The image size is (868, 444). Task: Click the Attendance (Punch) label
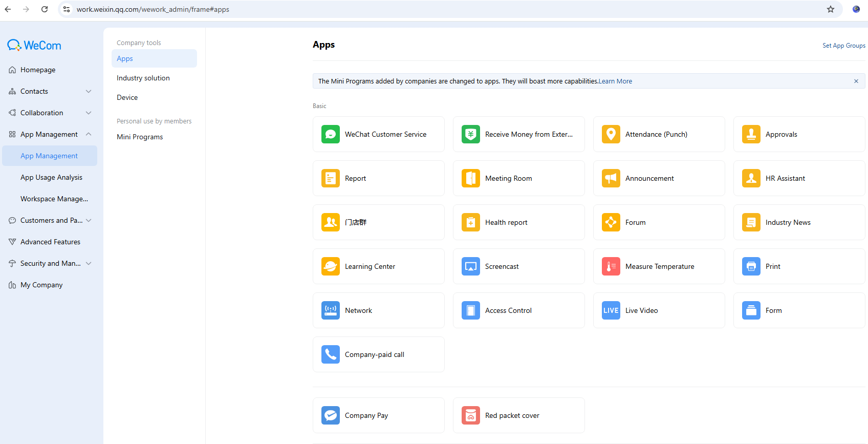[x=656, y=134]
